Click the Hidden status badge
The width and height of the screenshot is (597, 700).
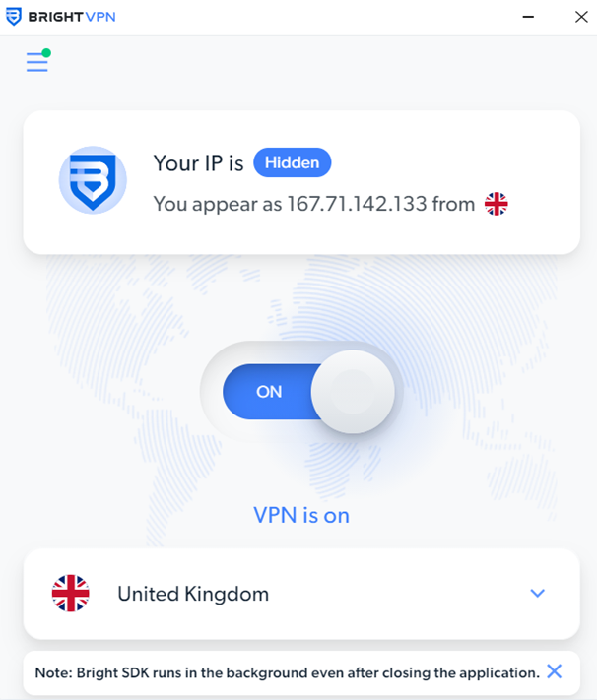293,162
